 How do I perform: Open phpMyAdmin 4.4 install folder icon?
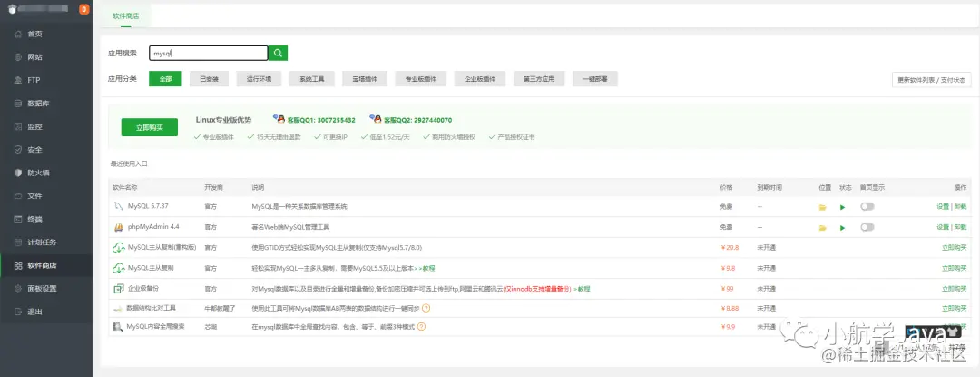click(822, 228)
